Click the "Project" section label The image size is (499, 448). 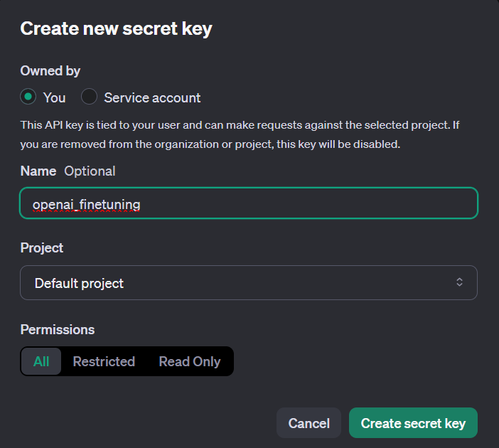tap(42, 247)
